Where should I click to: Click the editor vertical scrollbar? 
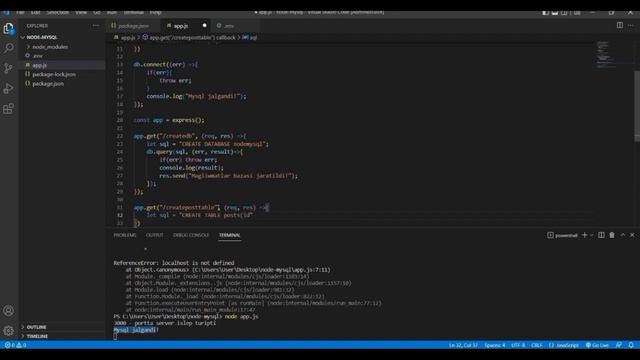(x=637, y=106)
